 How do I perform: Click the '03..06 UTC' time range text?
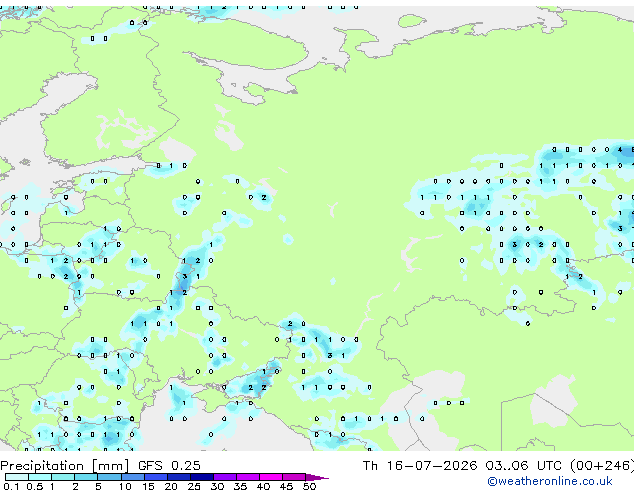point(524,466)
